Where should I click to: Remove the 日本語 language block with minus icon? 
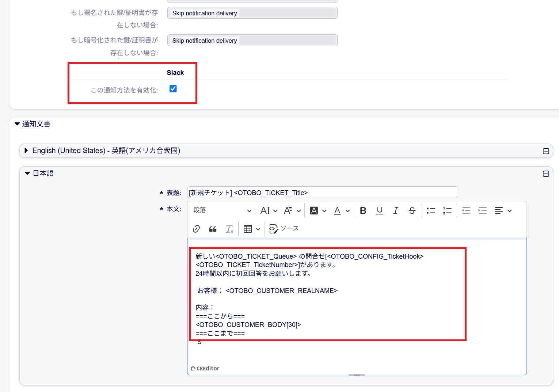pyautogui.click(x=546, y=174)
